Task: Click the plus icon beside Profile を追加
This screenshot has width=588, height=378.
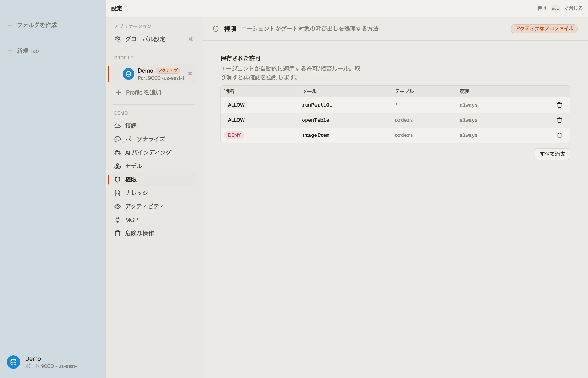Action: click(118, 93)
